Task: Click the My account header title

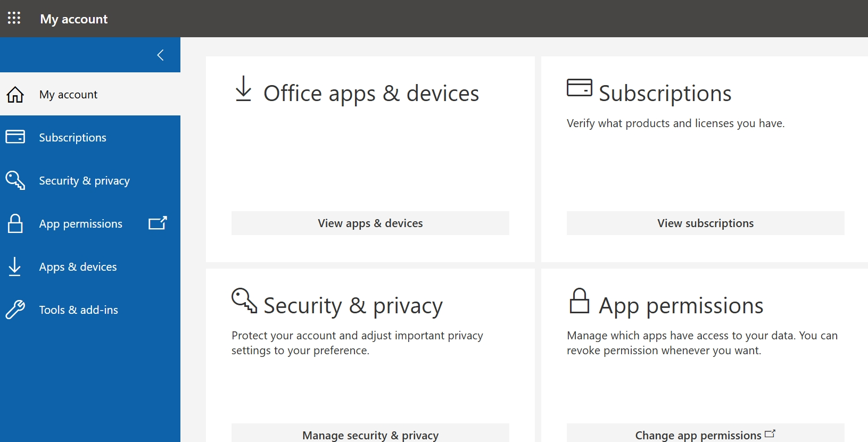Action: [74, 19]
